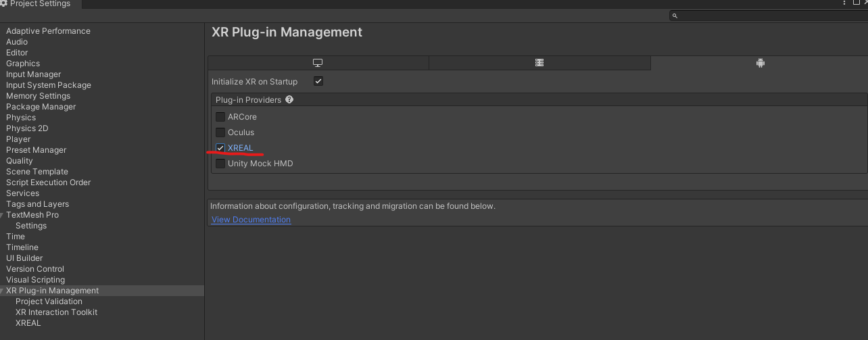Viewport: 868px width, 340px height.
Task: Switch to the dedicated server platform tab
Action: coord(539,63)
